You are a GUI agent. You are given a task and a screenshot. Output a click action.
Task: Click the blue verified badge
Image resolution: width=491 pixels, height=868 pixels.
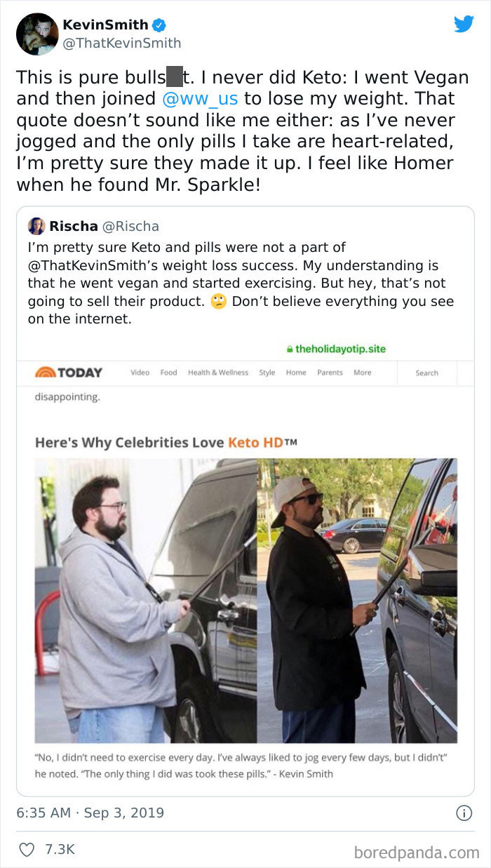(159, 25)
